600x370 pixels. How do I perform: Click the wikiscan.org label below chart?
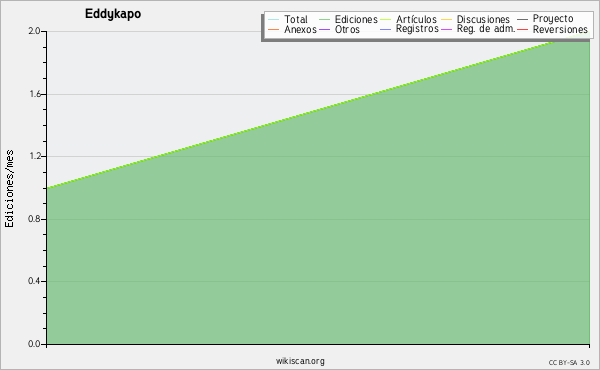coord(300,361)
